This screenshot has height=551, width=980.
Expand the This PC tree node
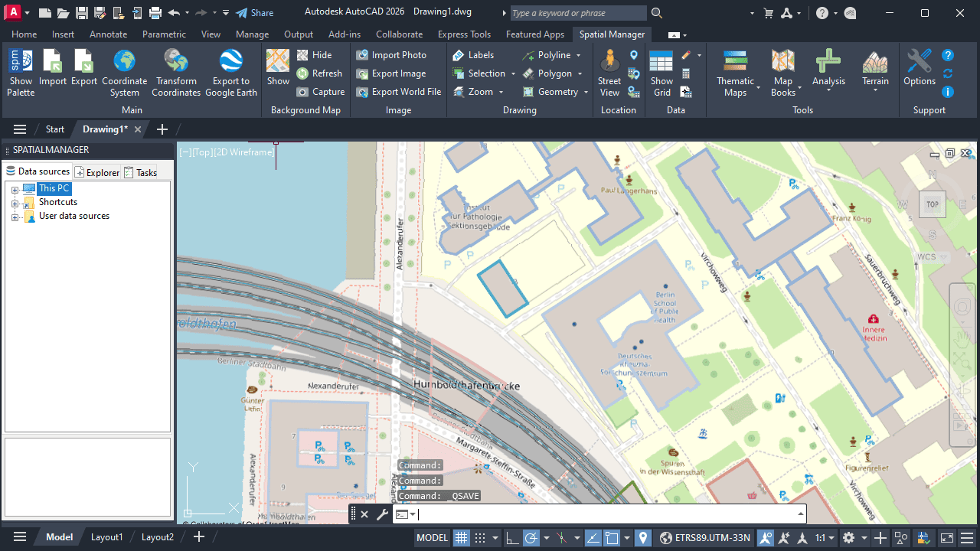pos(15,189)
